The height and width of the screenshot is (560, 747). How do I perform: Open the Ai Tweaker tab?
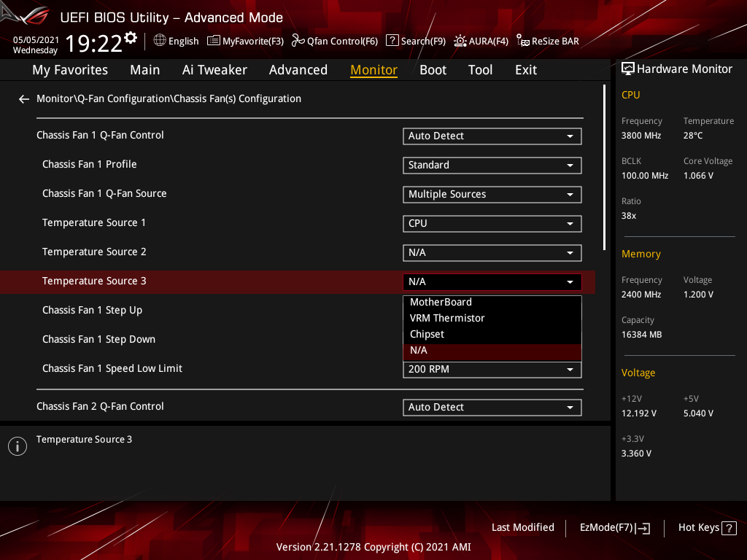point(214,70)
